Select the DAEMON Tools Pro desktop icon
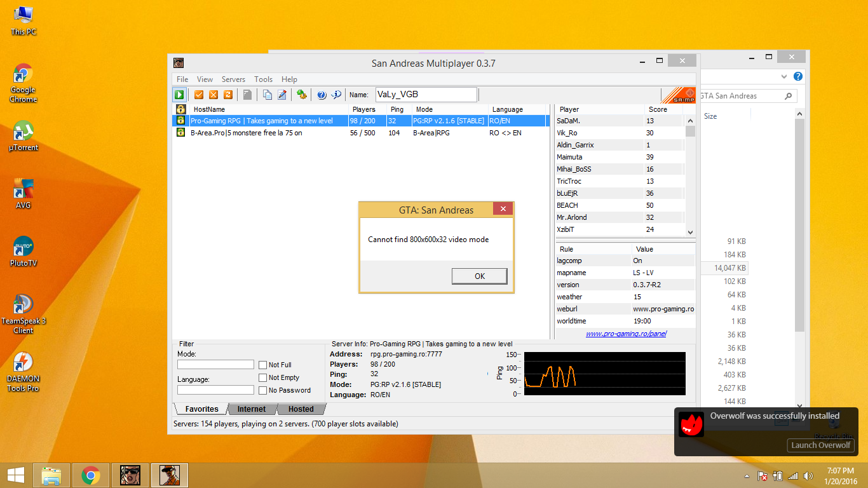The width and height of the screenshot is (868, 488). coord(24,372)
